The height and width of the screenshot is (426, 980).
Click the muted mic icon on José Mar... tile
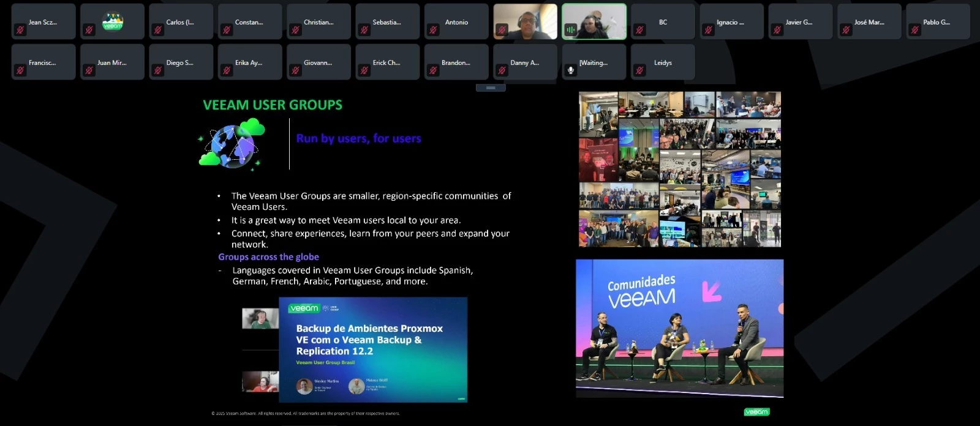[846, 30]
